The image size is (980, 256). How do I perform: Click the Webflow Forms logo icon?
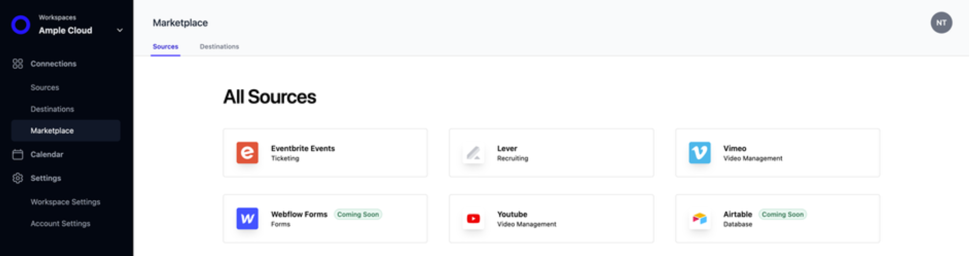tap(247, 219)
